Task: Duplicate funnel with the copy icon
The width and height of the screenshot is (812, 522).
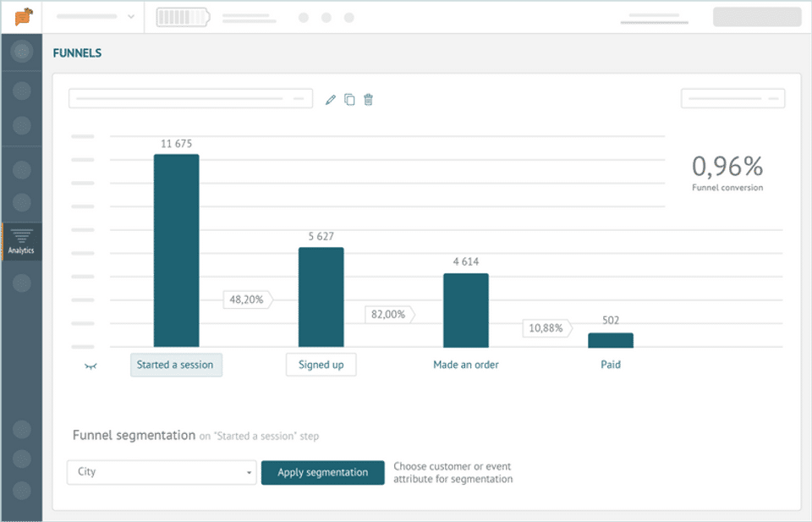Action: pos(349,100)
